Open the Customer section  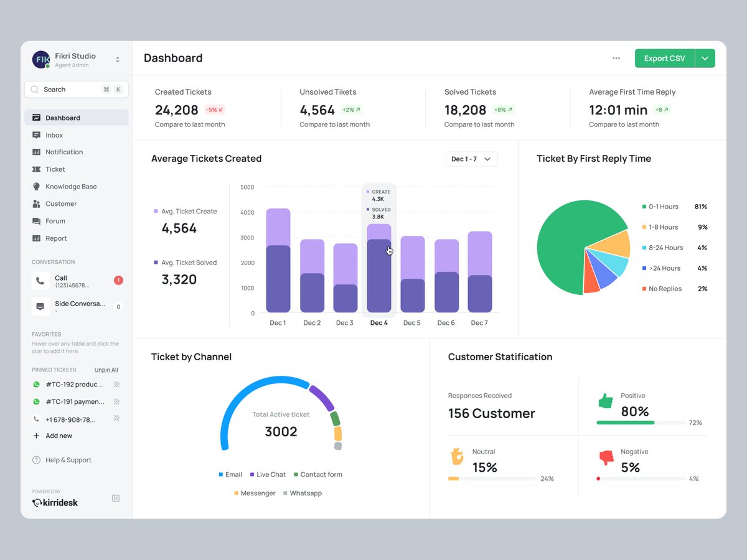pos(60,203)
